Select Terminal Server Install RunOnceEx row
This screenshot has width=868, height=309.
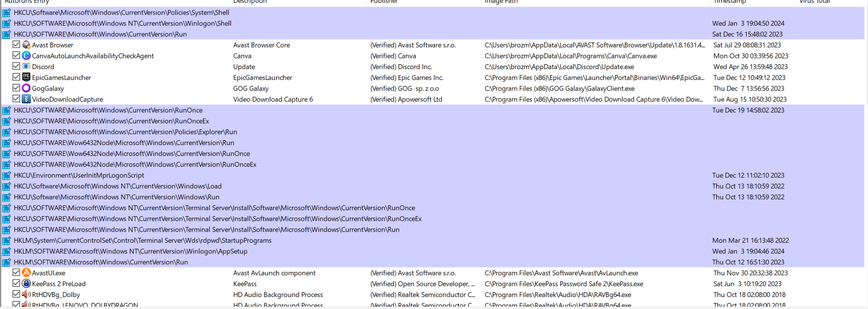click(433, 219)
